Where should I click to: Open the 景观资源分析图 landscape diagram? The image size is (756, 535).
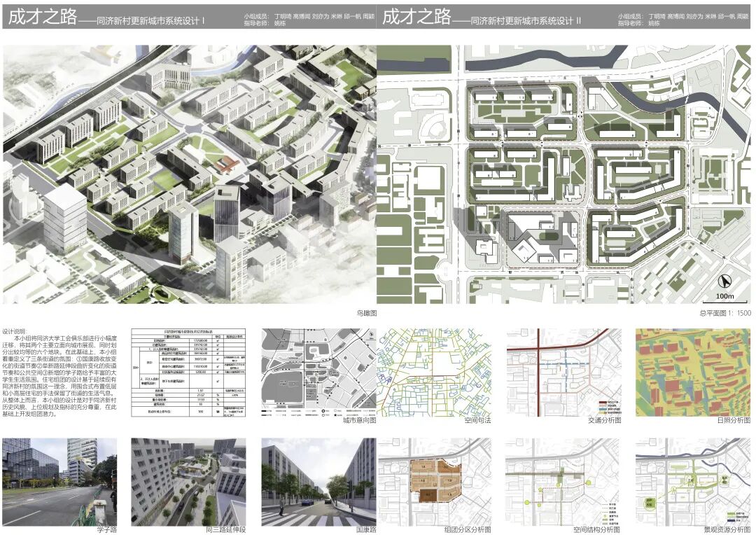[693, 482]
